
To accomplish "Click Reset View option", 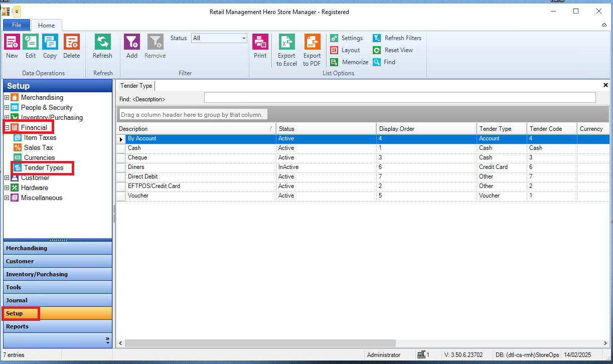I will (393, 50).
